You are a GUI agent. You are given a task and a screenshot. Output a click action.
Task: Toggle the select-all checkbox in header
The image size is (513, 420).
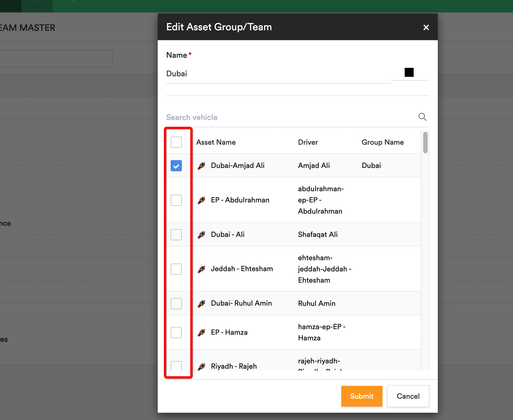(x=176, y=142)
